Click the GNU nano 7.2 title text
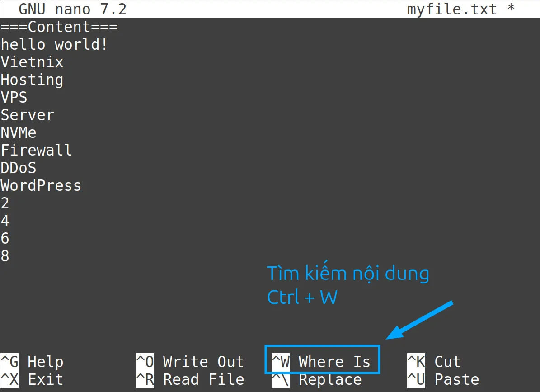Screen dimensions: 540x392 pos(72,9)
